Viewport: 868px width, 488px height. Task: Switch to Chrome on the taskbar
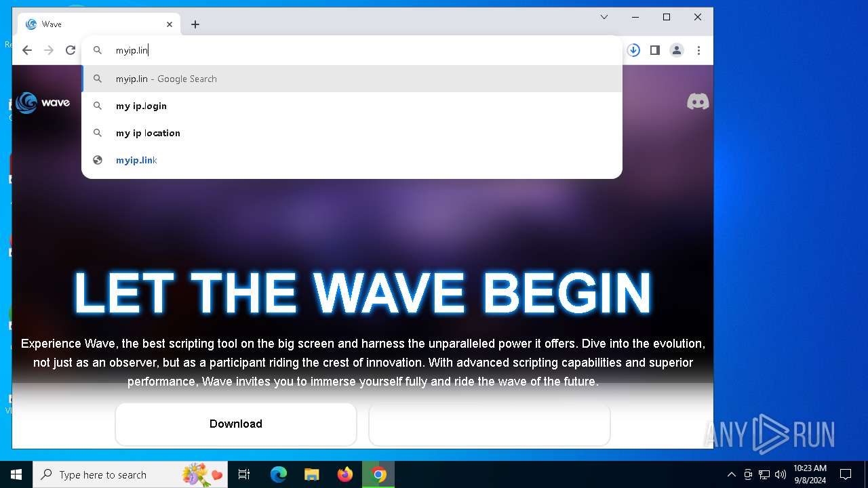(379, 474)
